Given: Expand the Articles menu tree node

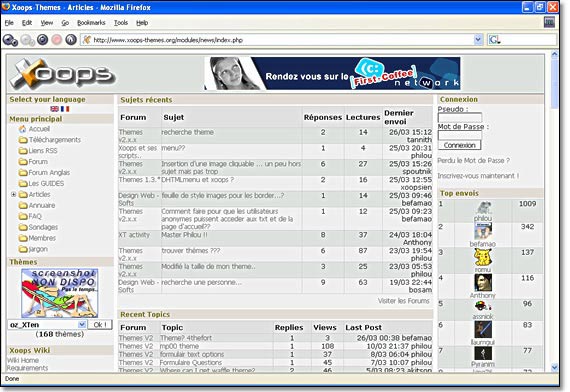Looking at the screenshot, I should 13,194.
